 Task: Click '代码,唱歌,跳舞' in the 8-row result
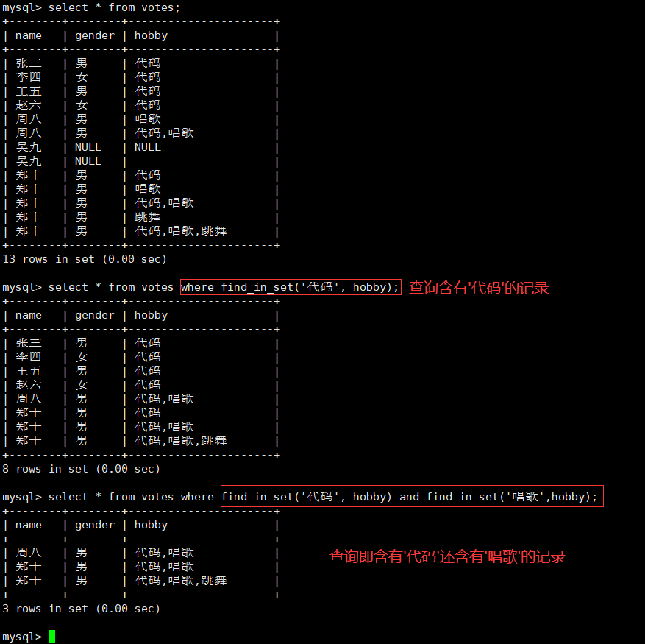(x=181, y=441)
